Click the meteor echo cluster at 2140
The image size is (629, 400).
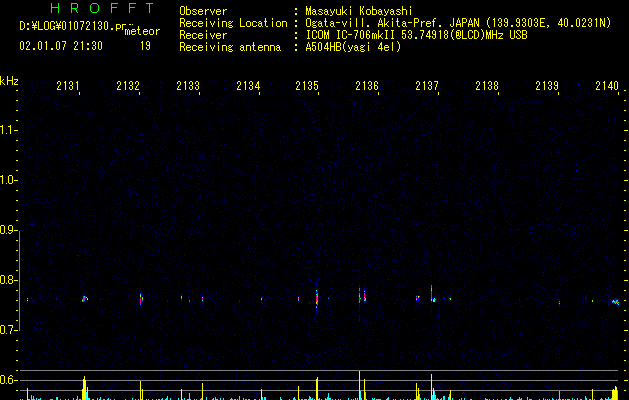(x=615, y=302)
